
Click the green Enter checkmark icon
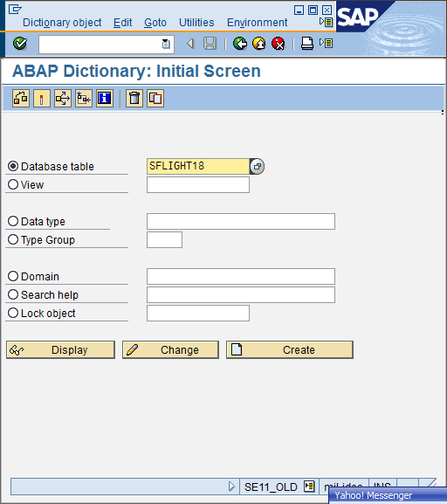20,43
